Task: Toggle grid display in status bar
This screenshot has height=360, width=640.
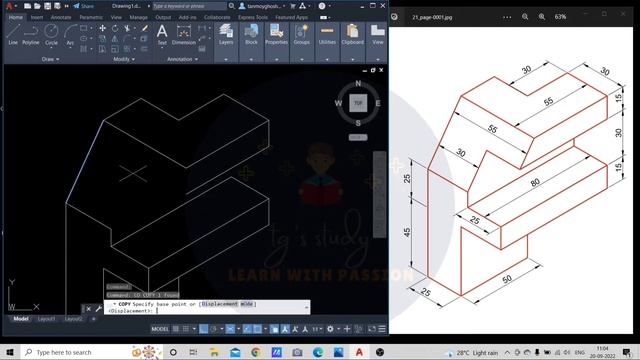Action: tap(176, 329)
